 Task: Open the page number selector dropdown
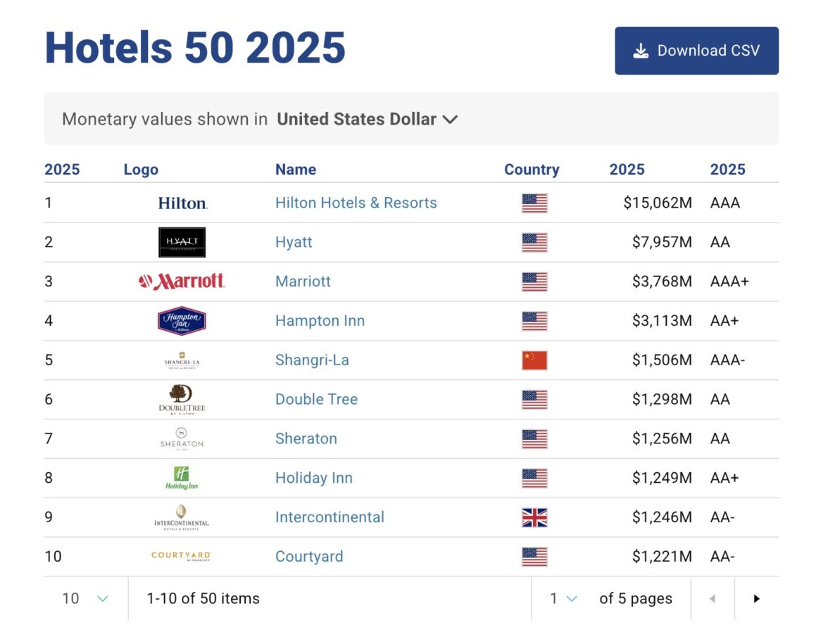point(563,598)
